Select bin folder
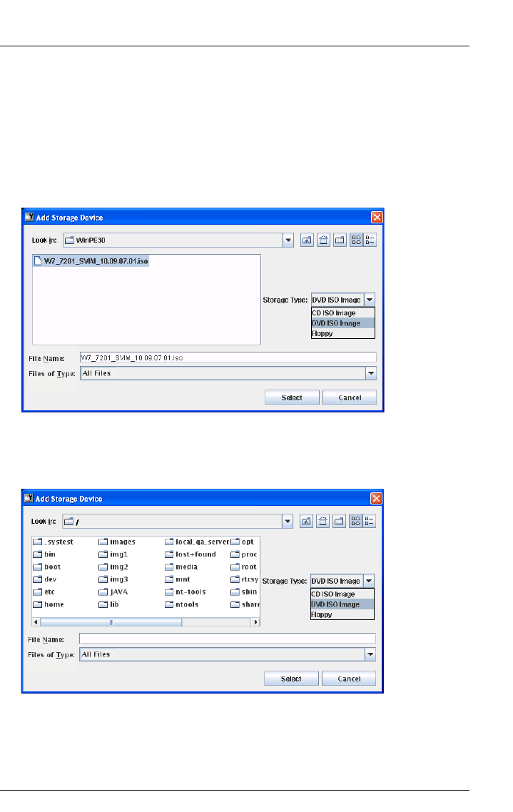This screenshot has width=513, height=812. click(44, 554)
